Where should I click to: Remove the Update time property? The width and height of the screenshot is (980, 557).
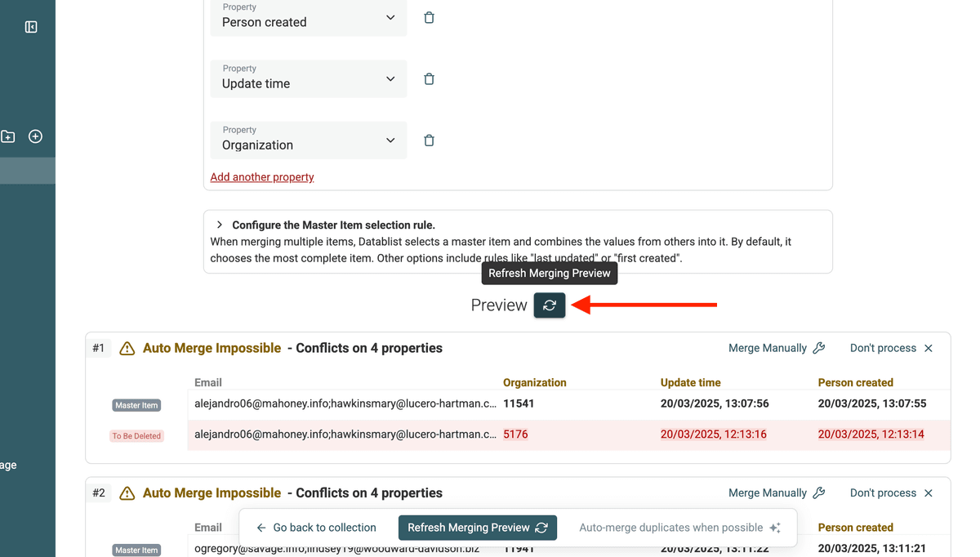coord(429,79)
